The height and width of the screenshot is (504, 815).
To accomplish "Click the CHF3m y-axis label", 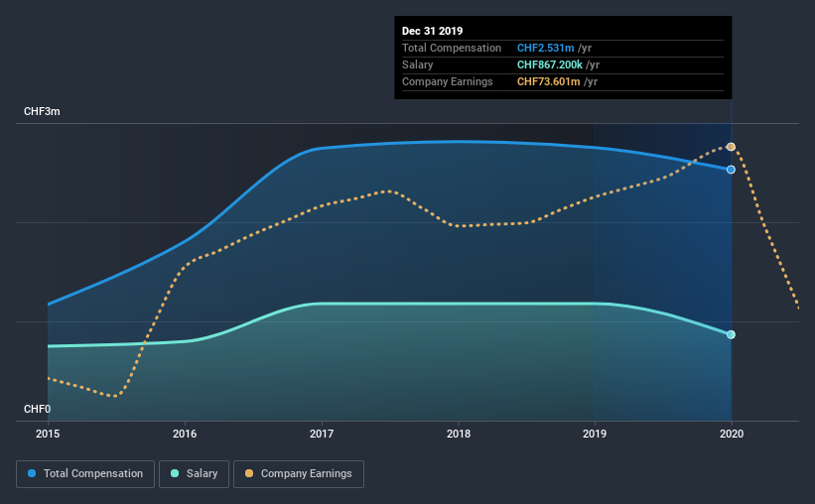I will 42,112.
